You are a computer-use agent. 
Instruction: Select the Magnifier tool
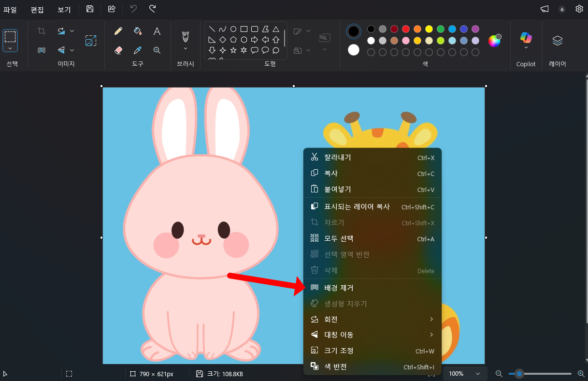(x=157, y=50)
